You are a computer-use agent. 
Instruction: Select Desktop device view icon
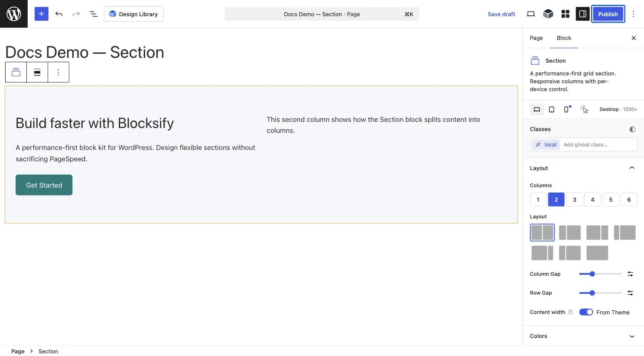point(537,109)
